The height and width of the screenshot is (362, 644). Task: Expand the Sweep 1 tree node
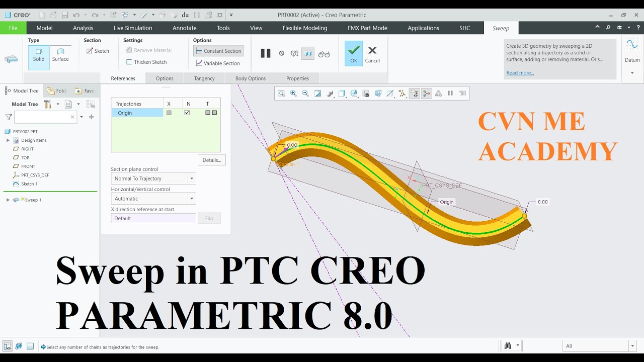click(8, 200)
